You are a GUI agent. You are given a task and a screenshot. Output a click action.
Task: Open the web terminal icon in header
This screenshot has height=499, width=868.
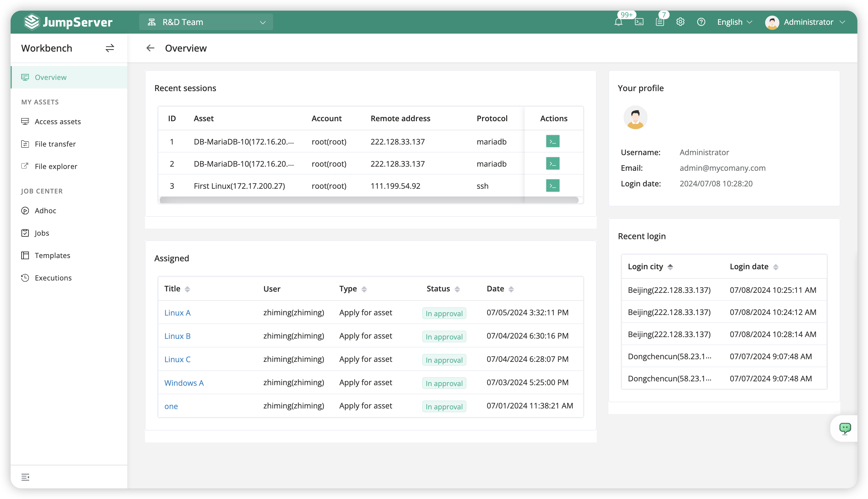[639, 22]
